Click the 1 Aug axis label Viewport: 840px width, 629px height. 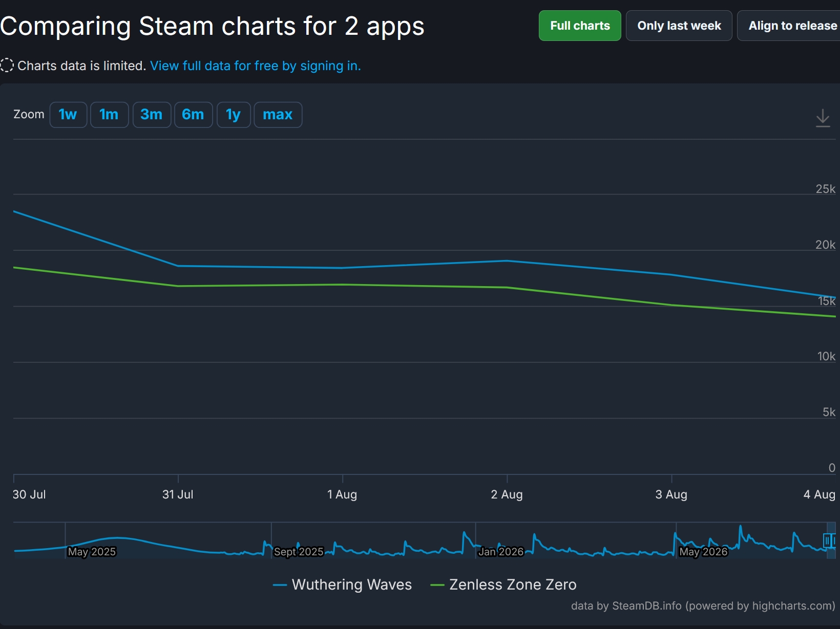(x=342, y=494)
